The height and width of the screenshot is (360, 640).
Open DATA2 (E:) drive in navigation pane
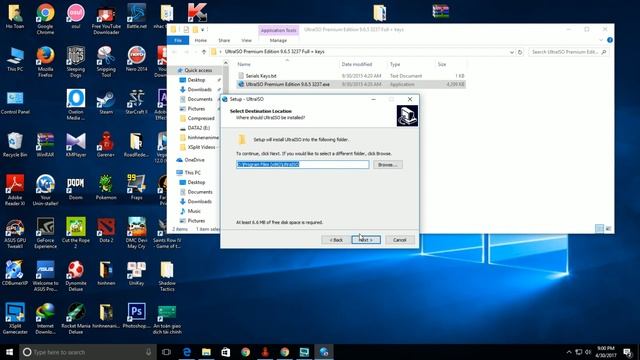(198, 128)
